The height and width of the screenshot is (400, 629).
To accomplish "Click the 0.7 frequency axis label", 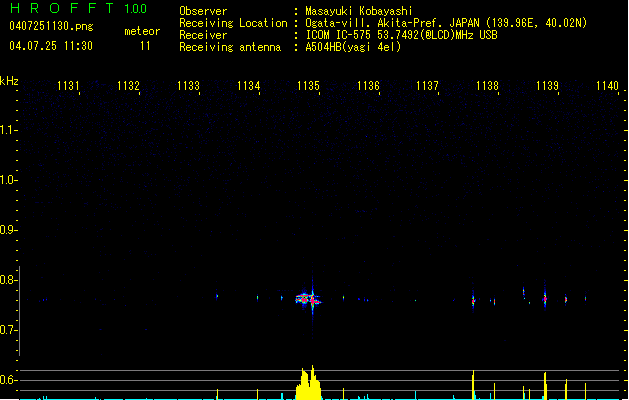I will [8, 330].
